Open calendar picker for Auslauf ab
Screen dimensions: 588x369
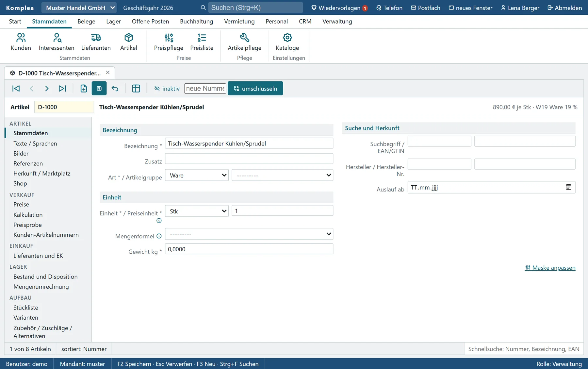(568, 187)
